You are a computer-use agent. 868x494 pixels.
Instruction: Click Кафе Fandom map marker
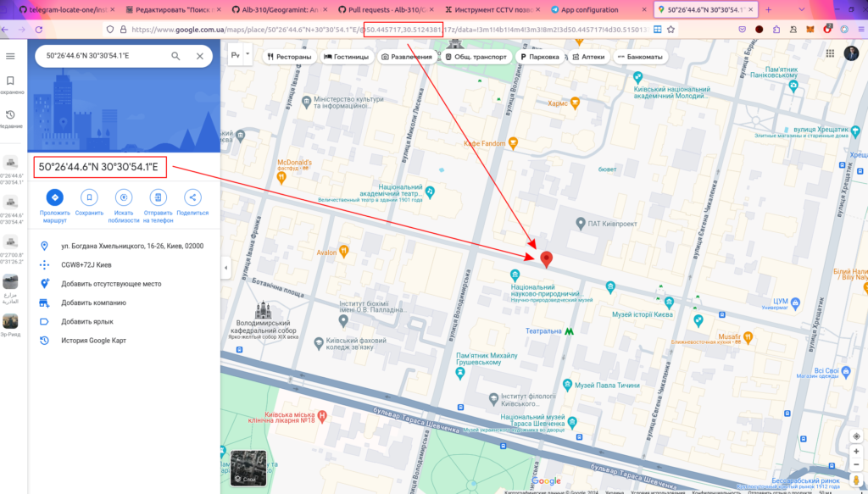[513, 143]
